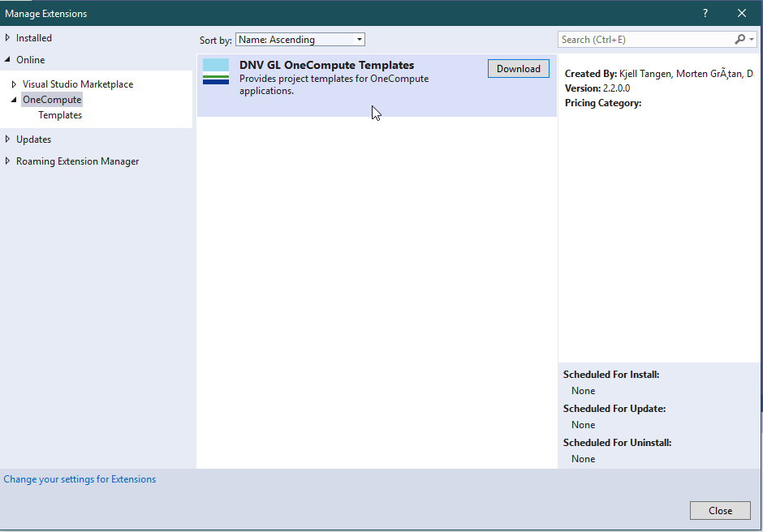
Task: Collapse the Online category arrow
Action: (x=8, y=60)
